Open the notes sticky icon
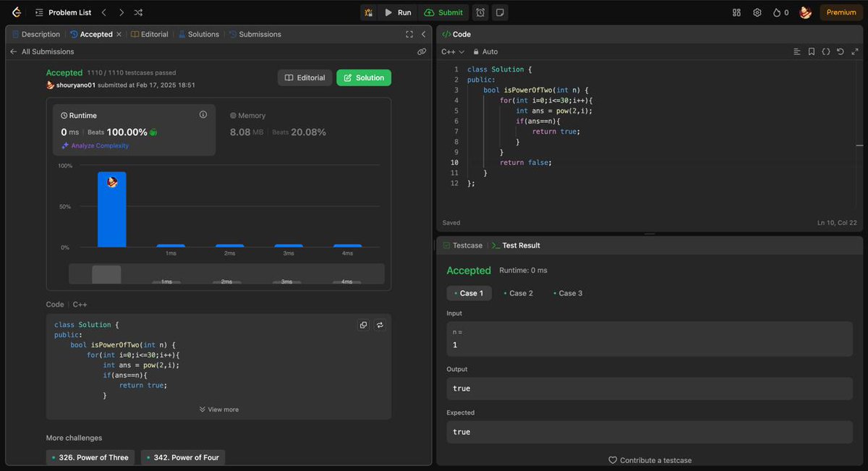This screenshot has width=868, height=471. (x=500, y=12)
